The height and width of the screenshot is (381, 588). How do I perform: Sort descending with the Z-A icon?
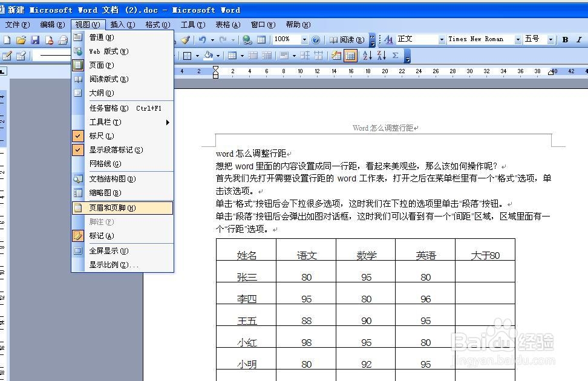coord(380,55)
